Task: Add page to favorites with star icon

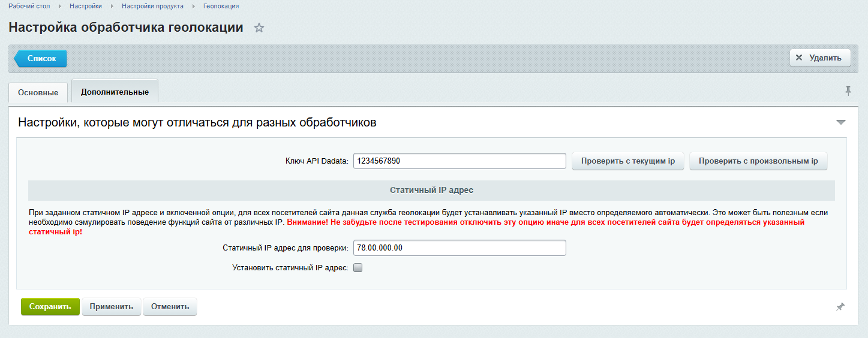Action: pos(259,28)
